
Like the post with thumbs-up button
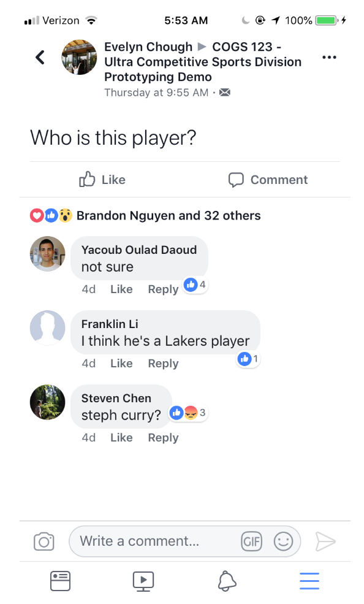point(102,180)
